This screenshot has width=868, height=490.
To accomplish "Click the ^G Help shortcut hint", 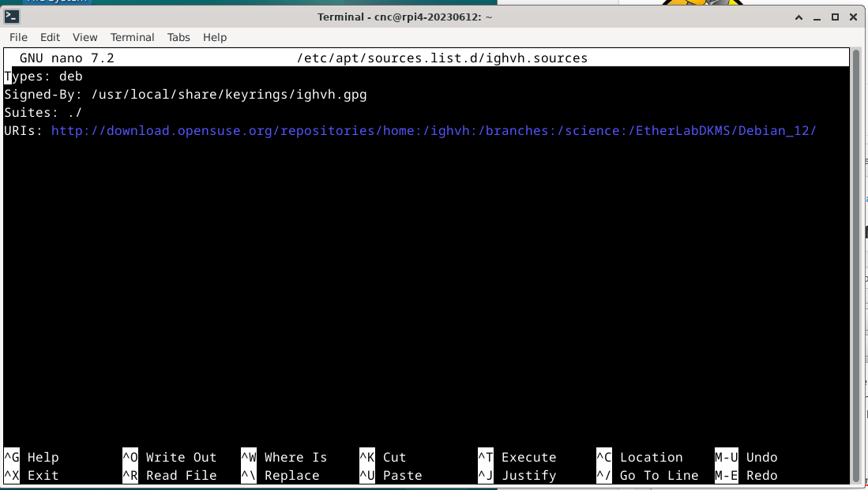I will click(32, 458).
